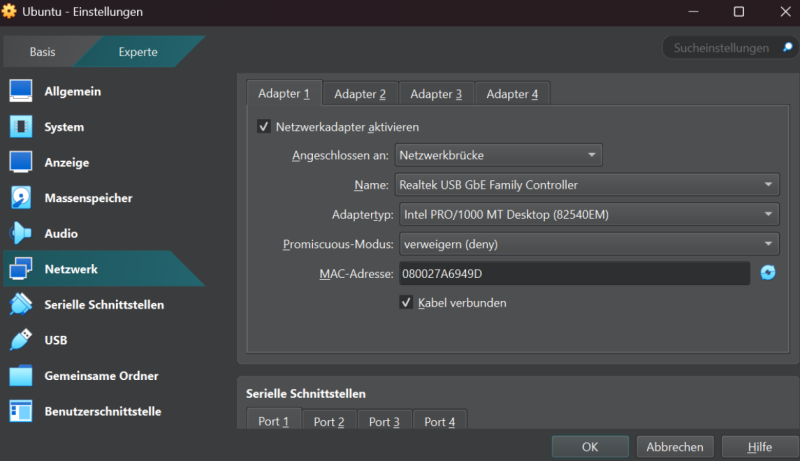Open the Gemeinsame Ordner folder icon
This screenshot has width=800, height=461.
(x=20, y=376)
